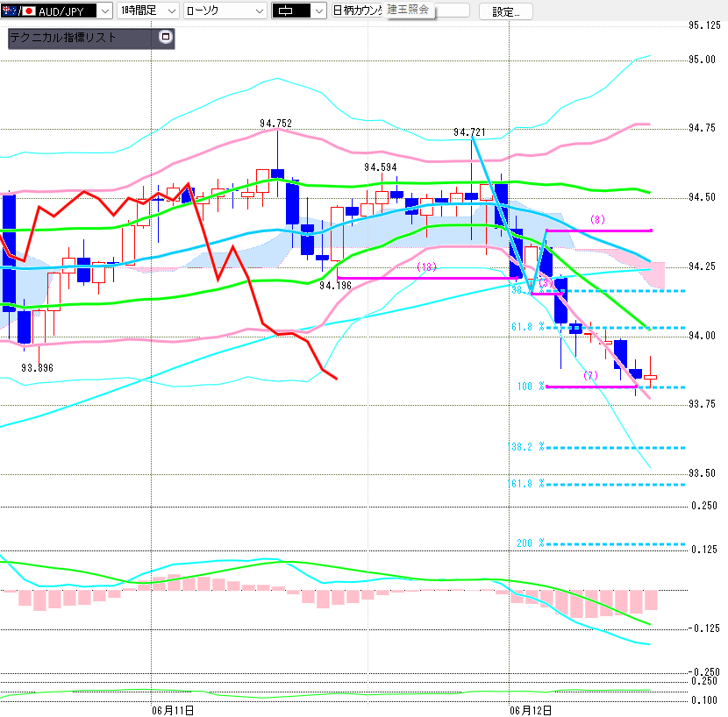Click the 200 % Fibonacci level label
Viewport: 728px width, 717px height.
531,543
